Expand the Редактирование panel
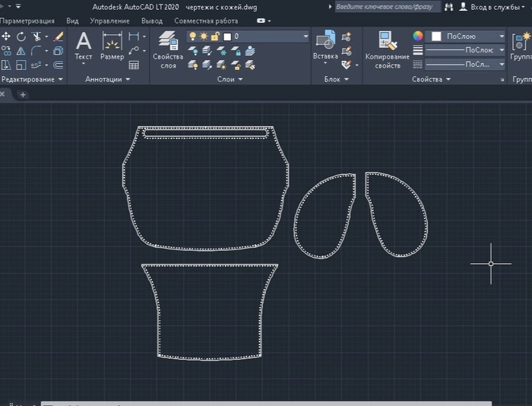The width and height of the screenshot is (532, 406). pyautogui.click(x=32, y=79)
